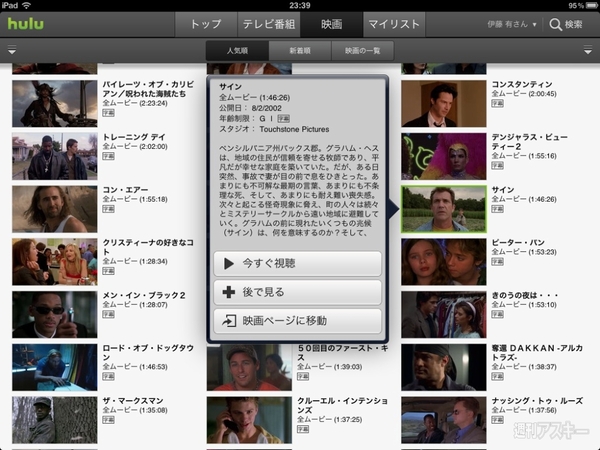
Task: Open the コン・エアー thumbnail
Action: 55,209
